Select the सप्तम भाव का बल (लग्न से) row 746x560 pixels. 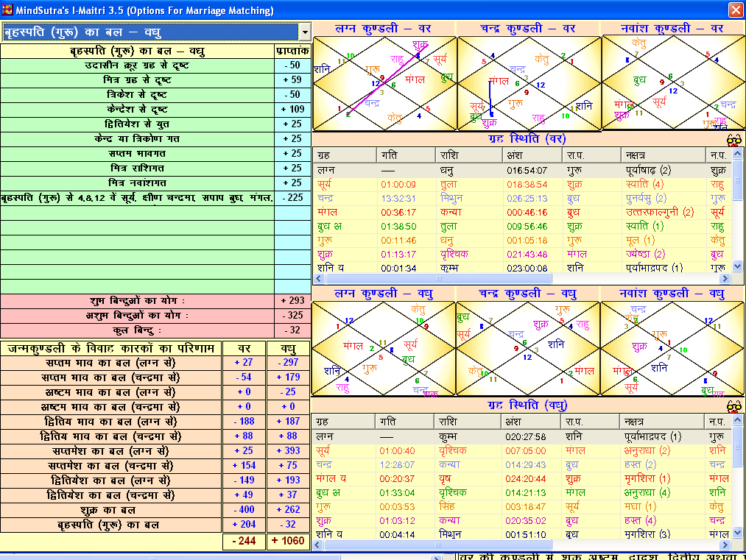(155, 364)
